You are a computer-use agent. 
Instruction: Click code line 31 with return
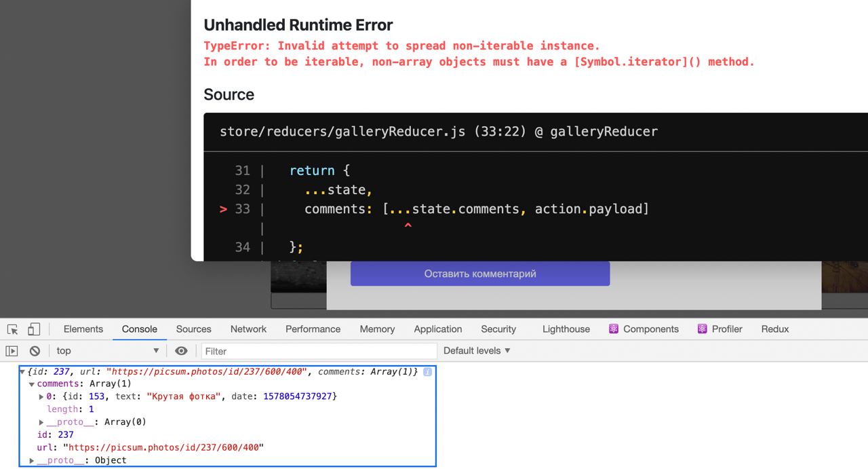click(x=319, y=171)
